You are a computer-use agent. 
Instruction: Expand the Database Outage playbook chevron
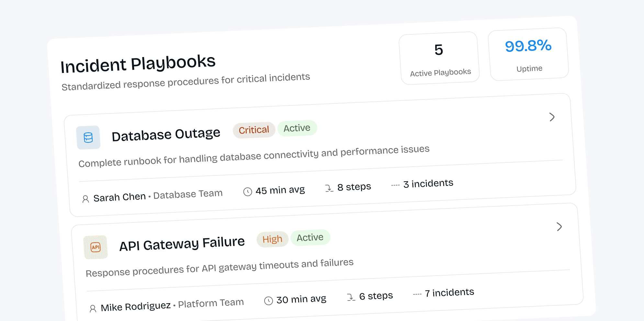[x=552, y=117]
